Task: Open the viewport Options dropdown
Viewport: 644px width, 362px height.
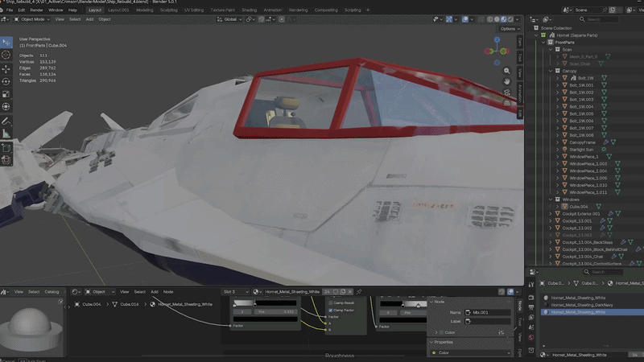Action: point(510,29)
